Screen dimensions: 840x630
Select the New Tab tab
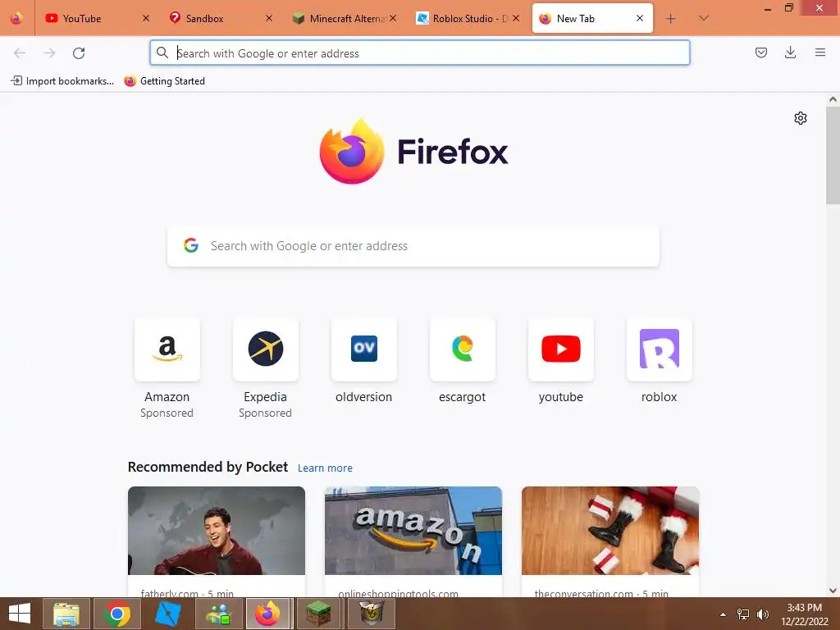(592, 18)
